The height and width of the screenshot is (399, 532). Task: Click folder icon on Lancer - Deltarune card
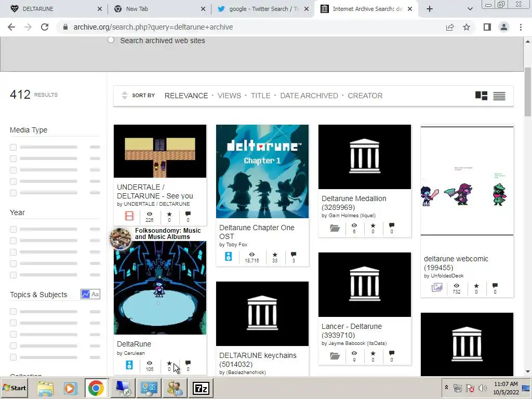click(335, 355)
